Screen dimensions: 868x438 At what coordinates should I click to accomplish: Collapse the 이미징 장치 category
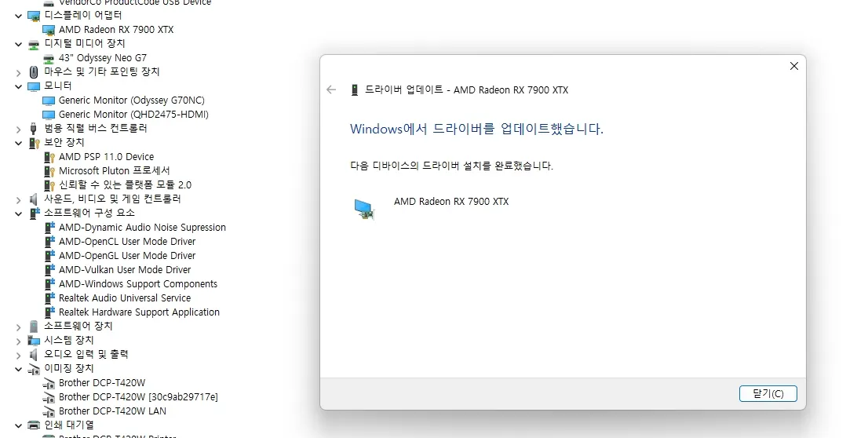coord(18,370)
